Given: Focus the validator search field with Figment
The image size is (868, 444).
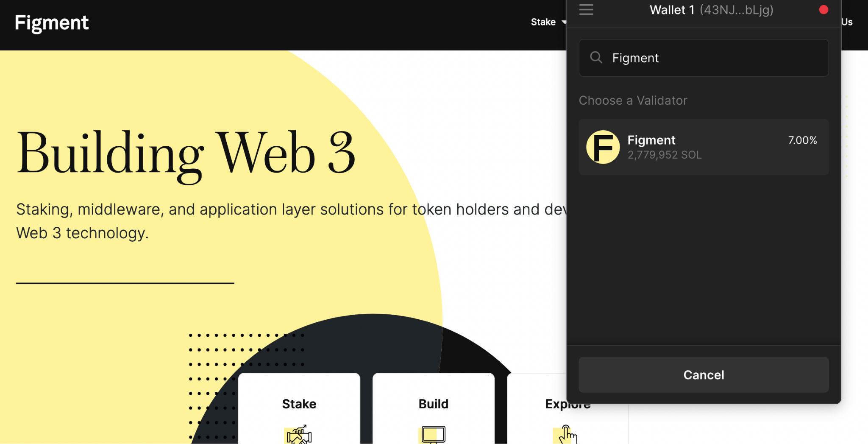Looking at the screenshot, I should pos(704,58).
